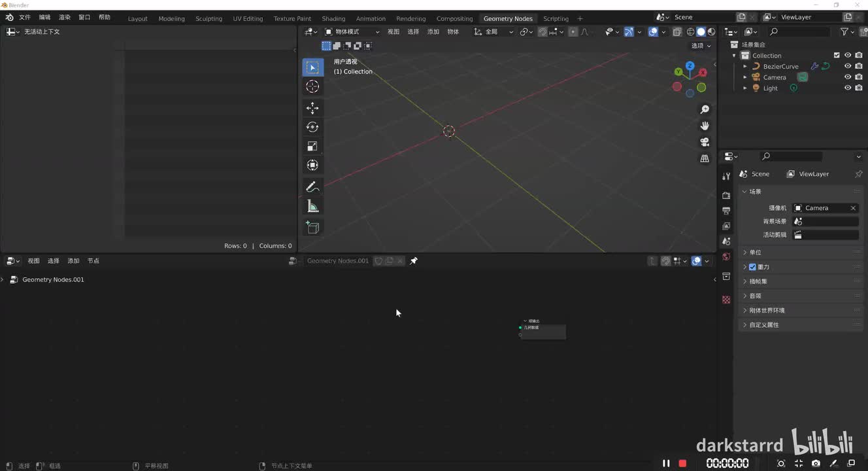
Task: Open the Tool properties tab
Action: click(726, 176)
